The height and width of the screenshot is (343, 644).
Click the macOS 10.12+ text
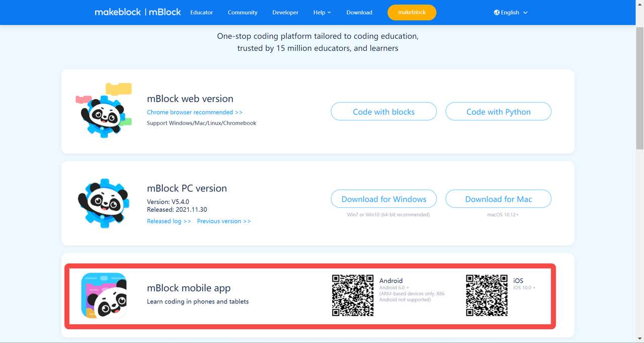click(x=503, y=215)
